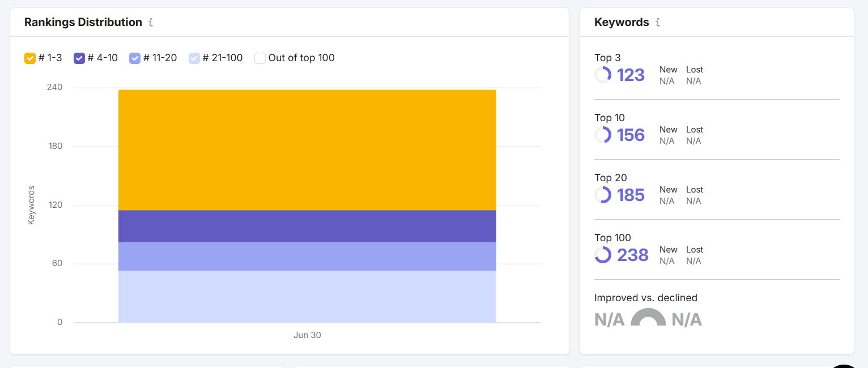Open the Rankings Distribution info icon

151,23
